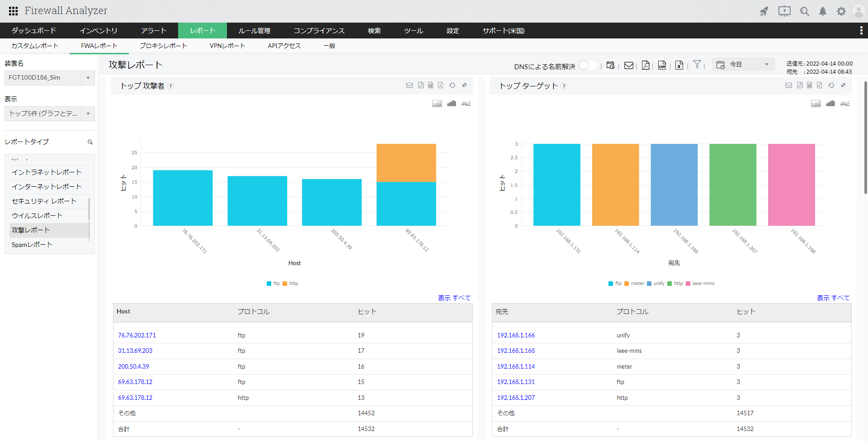Show トップ 攻撃者 chart as area graph
This screenshot has height=441, width=868.
tap(437, 104)
